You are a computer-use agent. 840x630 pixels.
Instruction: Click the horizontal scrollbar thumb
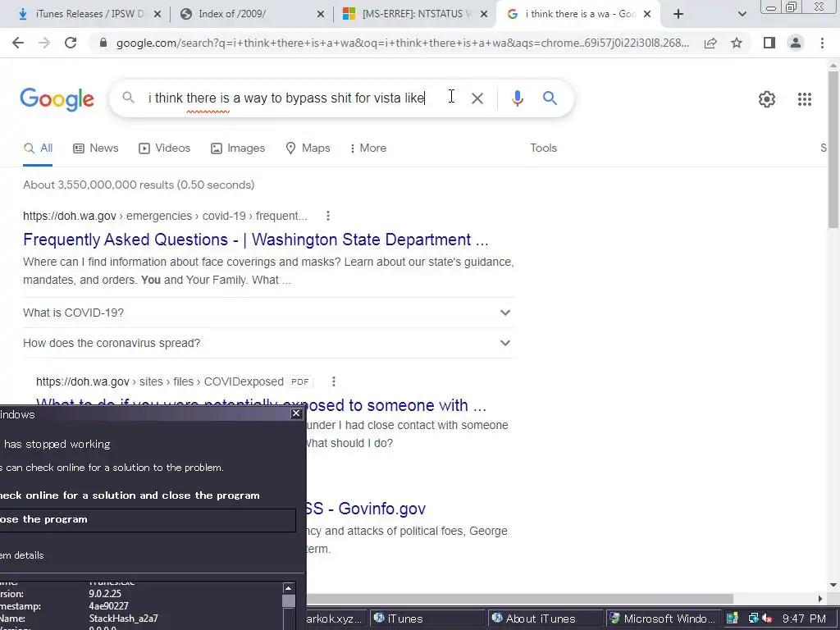click(x=519, y=598)
